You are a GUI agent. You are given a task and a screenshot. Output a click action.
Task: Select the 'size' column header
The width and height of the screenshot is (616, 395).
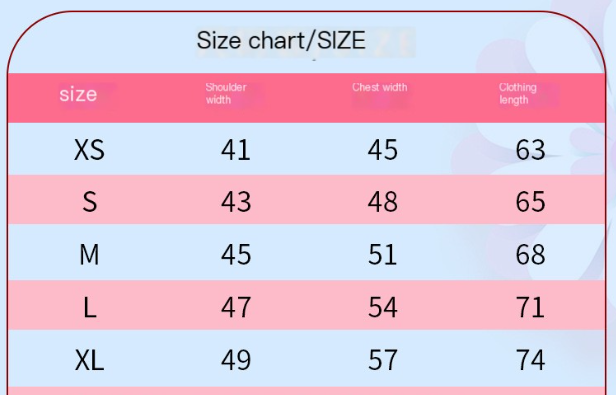coord(78,94)
